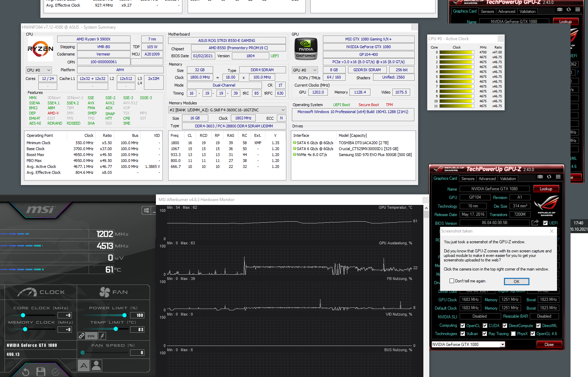Screen dimensions: 588x377
Task: Toggle the DirectCompute checkbox
Action: click(505, 326)
